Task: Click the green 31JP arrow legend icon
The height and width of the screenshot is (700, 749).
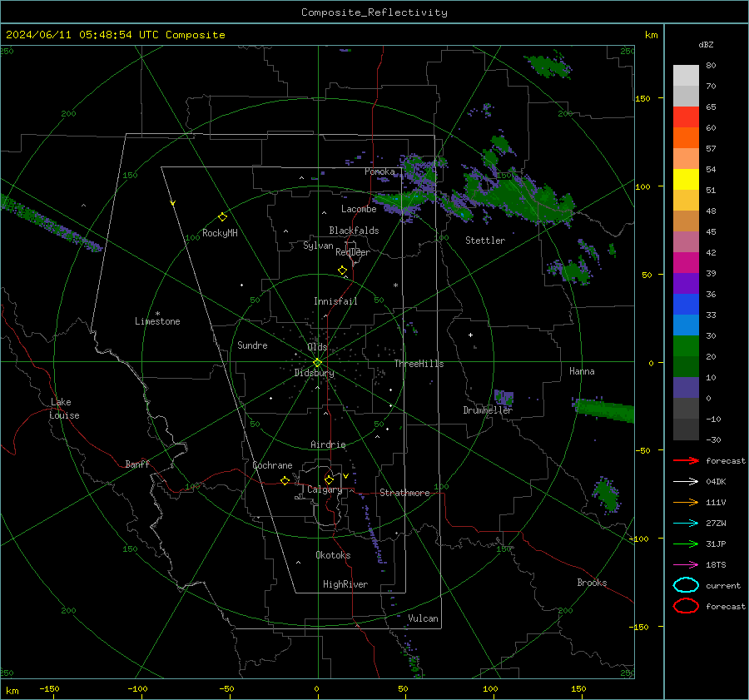Action: coord(686,544)
